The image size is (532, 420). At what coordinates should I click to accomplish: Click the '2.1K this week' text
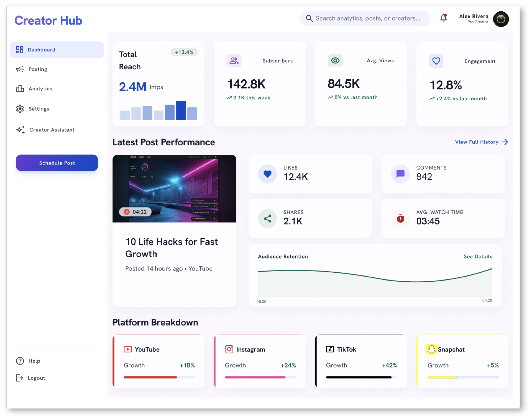click(252, 98)
